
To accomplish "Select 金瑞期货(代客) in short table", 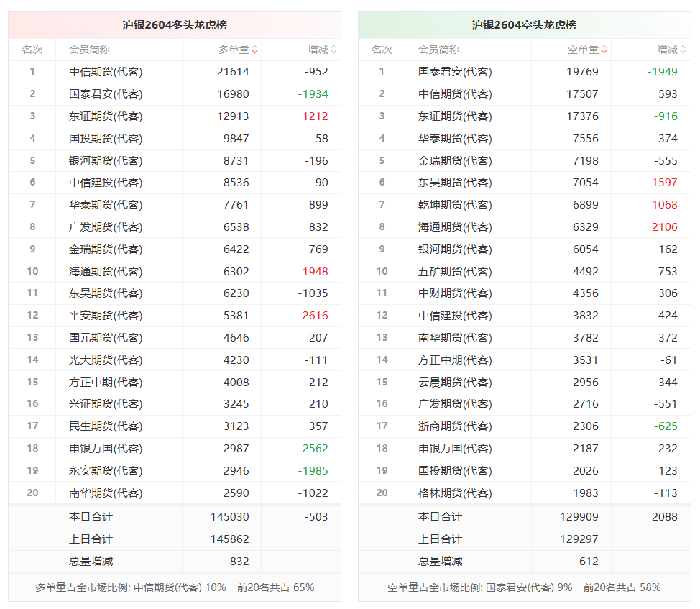I will click(456, 161).
